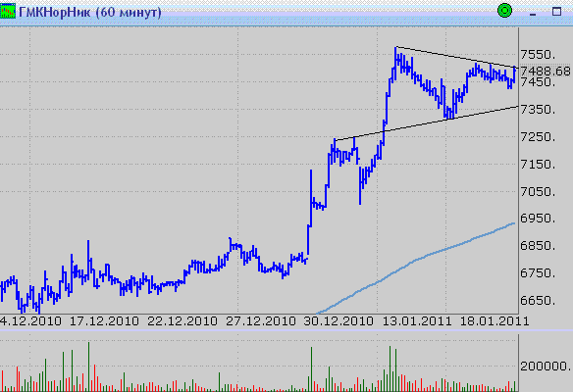The width and height of the screenshot is (573, 392).
Task: Select the descending upper trend line
Action: coord(457,57)
